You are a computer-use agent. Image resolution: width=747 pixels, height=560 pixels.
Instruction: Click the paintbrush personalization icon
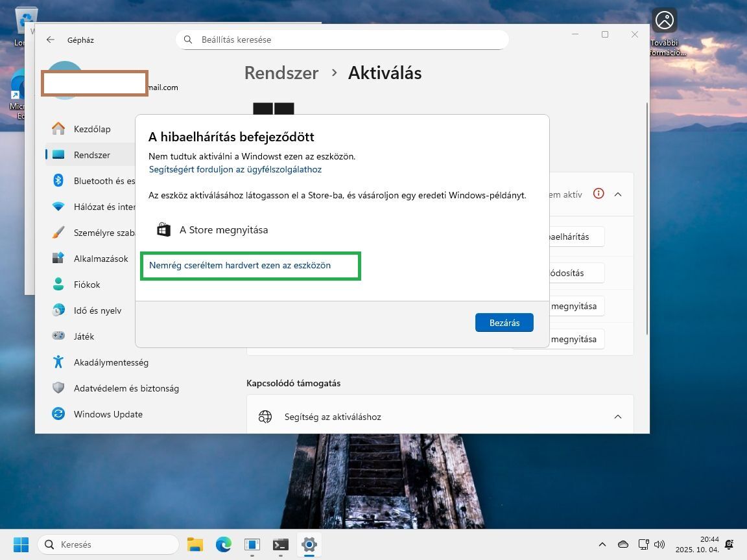58,233
